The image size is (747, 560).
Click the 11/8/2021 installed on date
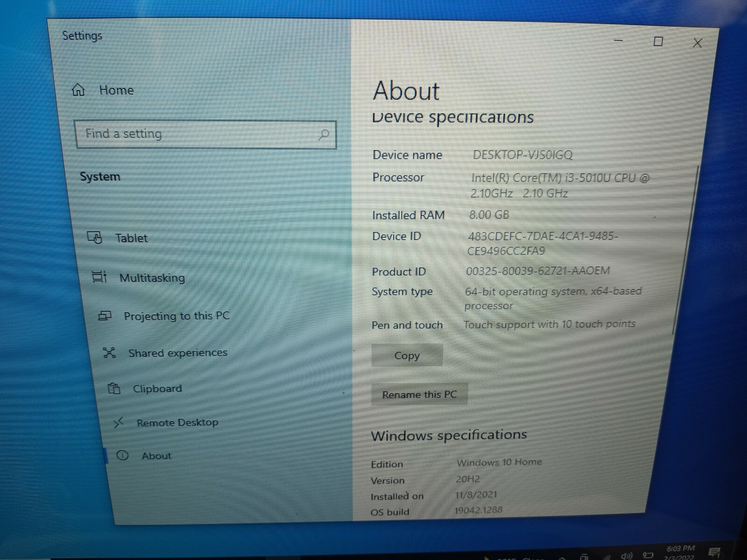tap(476, 495)
